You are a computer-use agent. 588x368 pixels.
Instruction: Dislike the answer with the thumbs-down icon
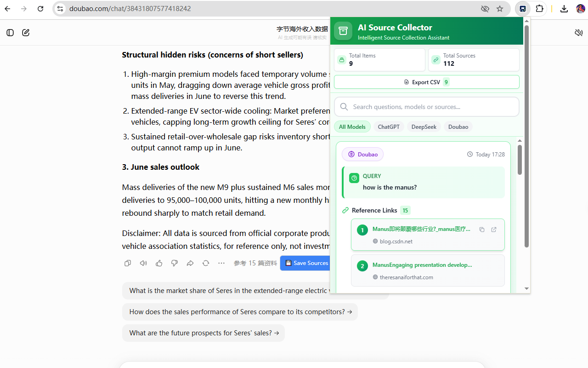(175, 263)
